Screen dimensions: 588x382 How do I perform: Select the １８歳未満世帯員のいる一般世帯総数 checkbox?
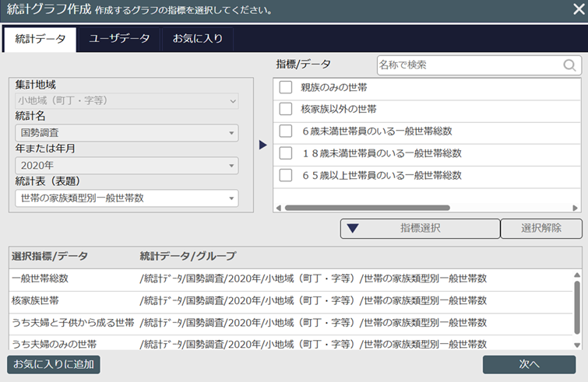pos(286,153)
